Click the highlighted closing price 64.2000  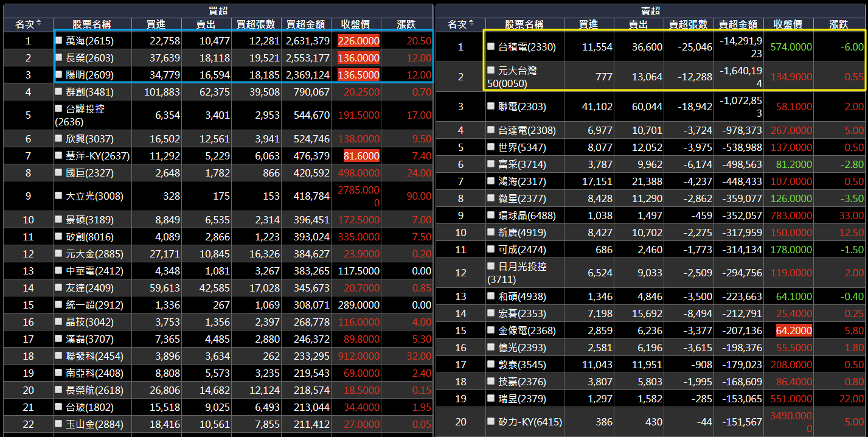point(794,330)
